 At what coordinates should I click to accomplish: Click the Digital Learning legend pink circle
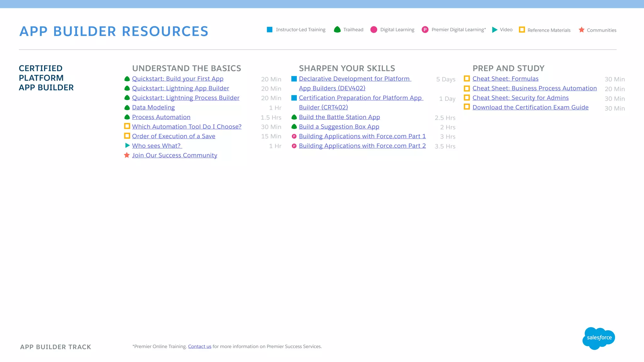tap(374, 30)
